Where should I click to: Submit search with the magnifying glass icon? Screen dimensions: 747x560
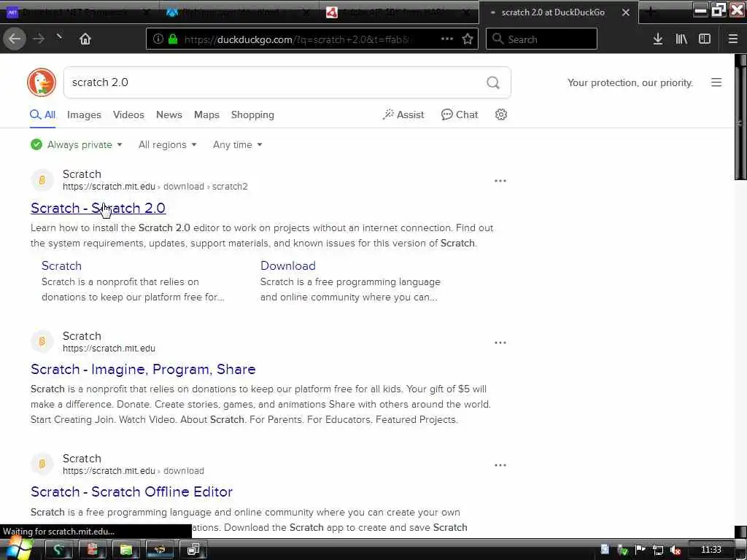493,83
